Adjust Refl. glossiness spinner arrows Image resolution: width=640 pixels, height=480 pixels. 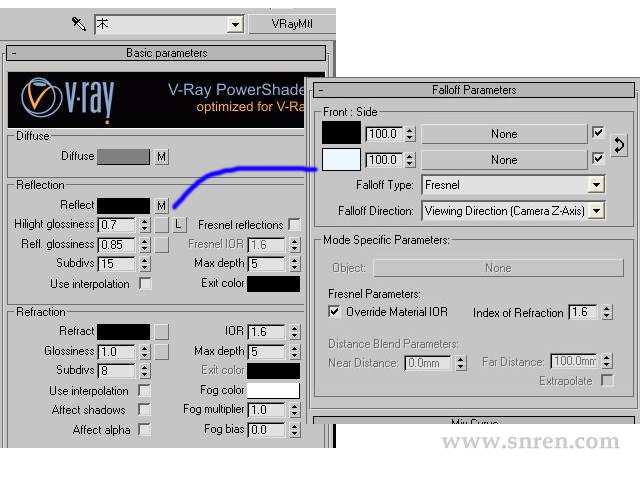(144, 245)
